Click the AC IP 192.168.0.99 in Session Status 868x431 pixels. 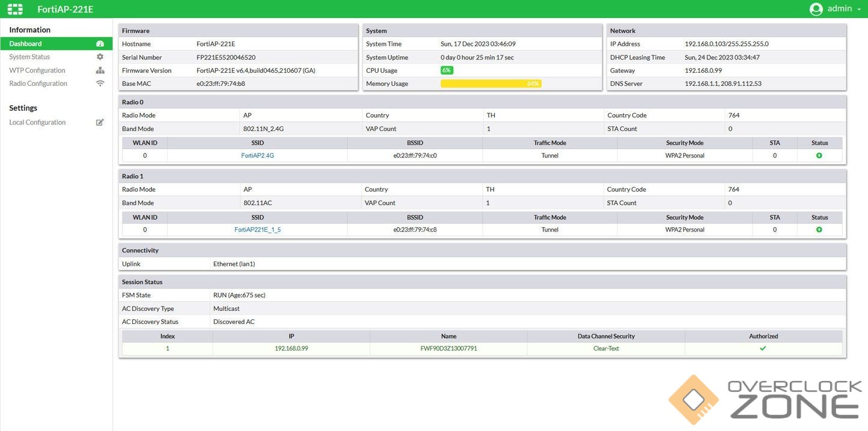coord(291,349)
